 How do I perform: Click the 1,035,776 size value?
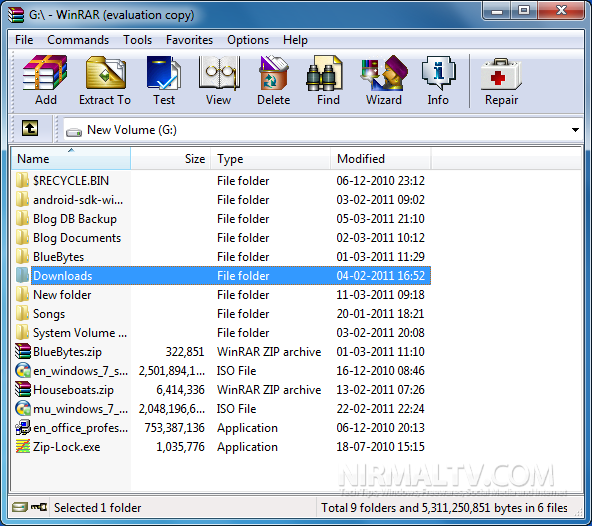point(180,446)
